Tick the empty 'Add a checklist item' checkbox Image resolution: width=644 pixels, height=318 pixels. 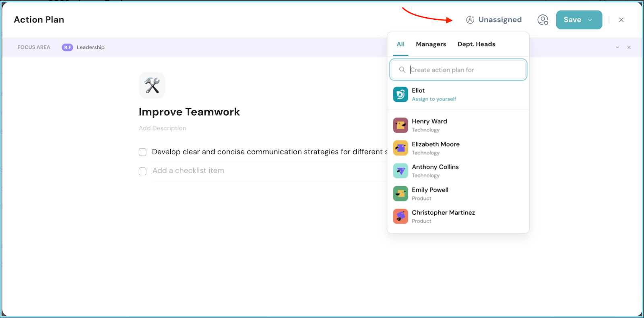pos(142,171)
